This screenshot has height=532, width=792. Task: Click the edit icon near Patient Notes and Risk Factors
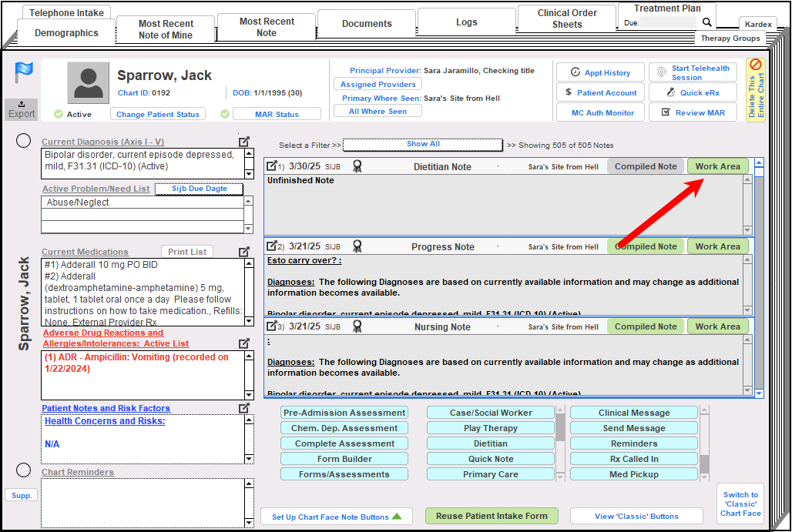pyautogui.click(x=244, y=407)
